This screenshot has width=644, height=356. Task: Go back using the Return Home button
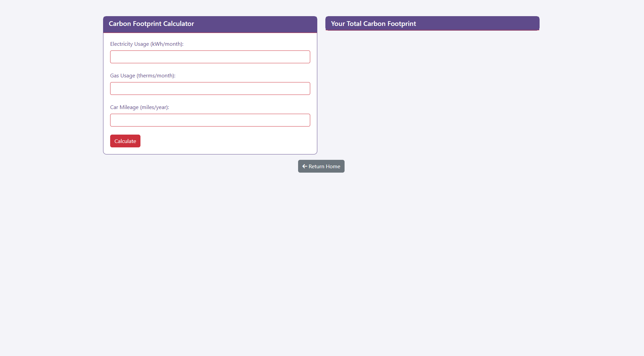(321, 166)
